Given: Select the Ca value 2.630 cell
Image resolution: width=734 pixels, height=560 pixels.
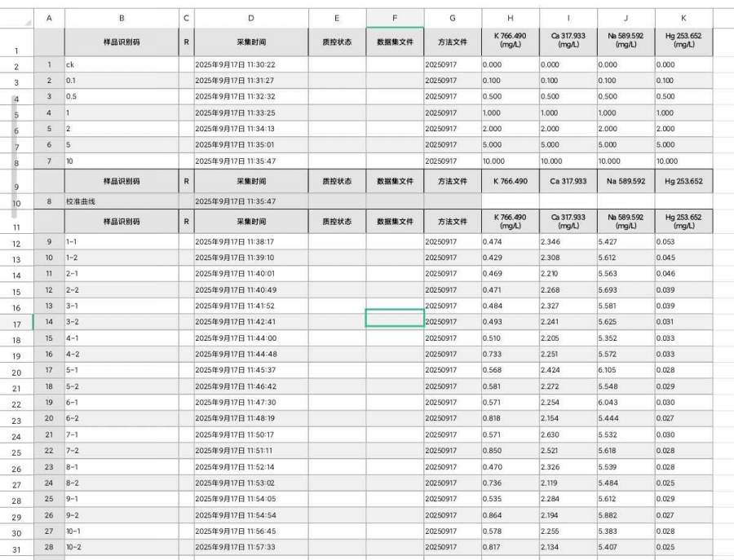Looking at the screenshot, I should (568, 435).
